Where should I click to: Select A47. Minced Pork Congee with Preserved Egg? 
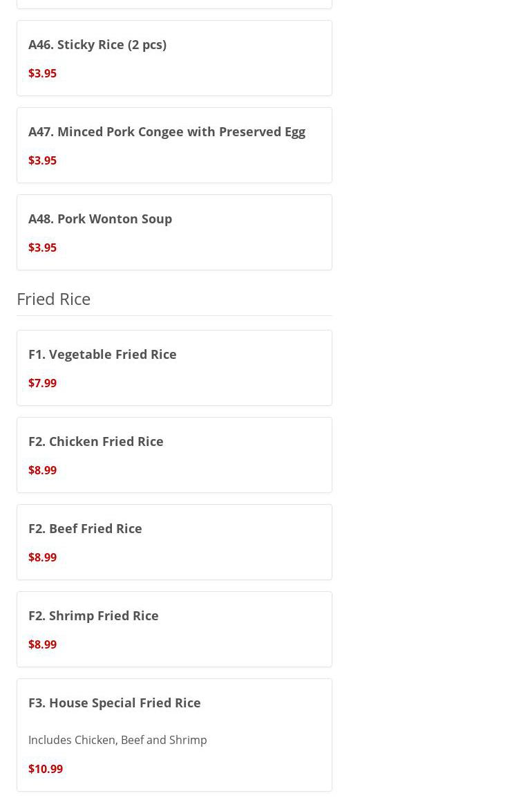167,132
